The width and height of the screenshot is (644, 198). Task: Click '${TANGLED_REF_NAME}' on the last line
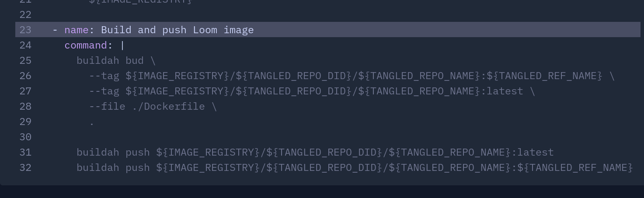575,167
